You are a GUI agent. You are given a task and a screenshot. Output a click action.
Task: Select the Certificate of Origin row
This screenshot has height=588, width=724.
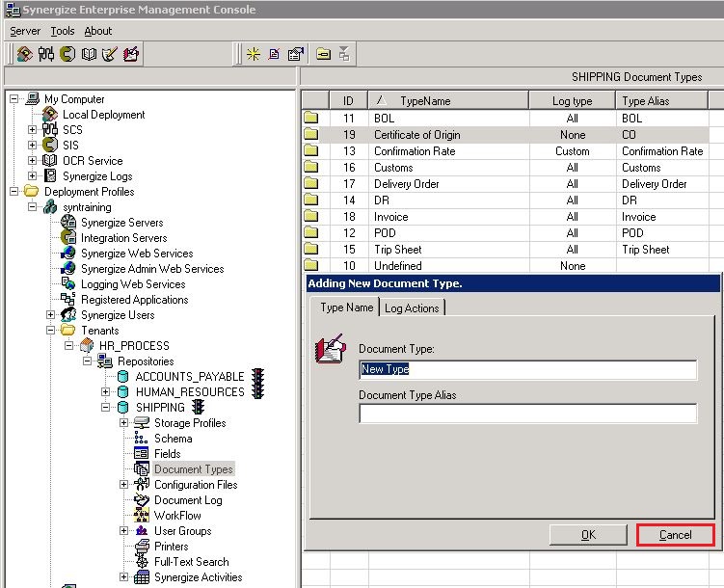pos(505,134)
